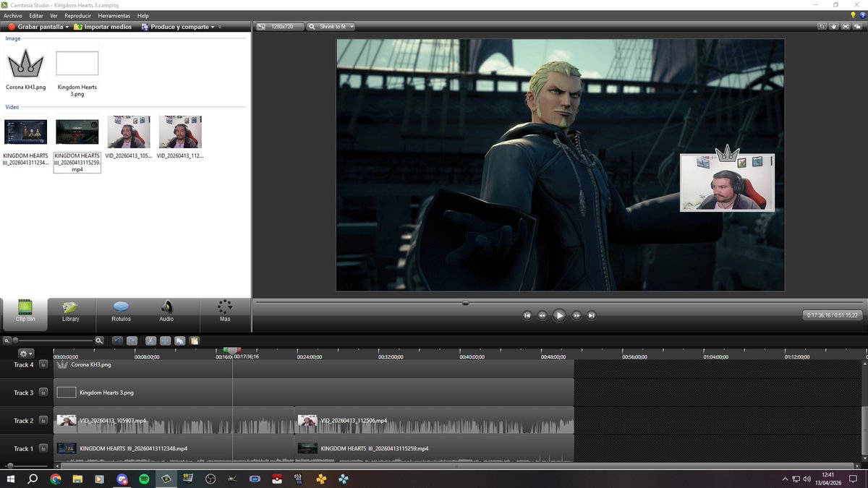Open the Shrink to fit zoom dropdown
Viewport: 868px width, 488px height.
pyautogui.click(x=331, y=27)
